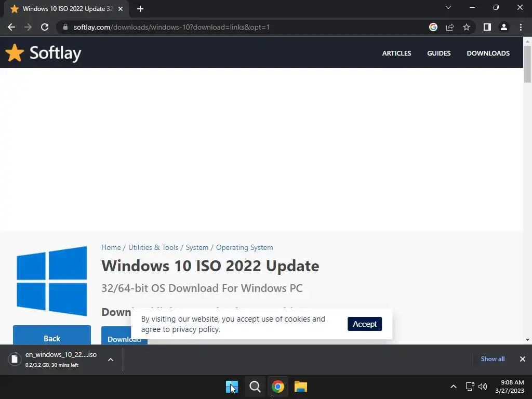
Task: Follow the Operating System breadcrumb
Action: [x=244, y=247]
